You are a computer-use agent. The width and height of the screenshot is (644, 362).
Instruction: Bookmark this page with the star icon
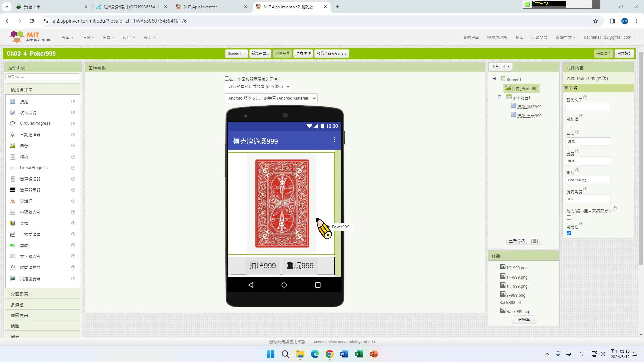595,21
